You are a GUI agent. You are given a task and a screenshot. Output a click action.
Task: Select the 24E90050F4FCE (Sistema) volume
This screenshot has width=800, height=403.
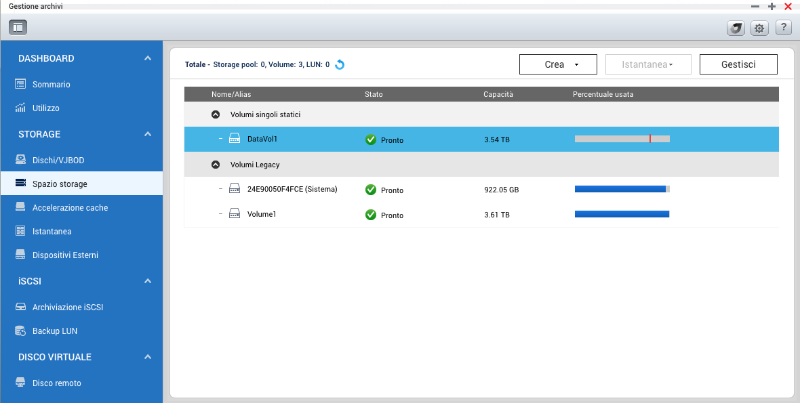coord(292,189)
